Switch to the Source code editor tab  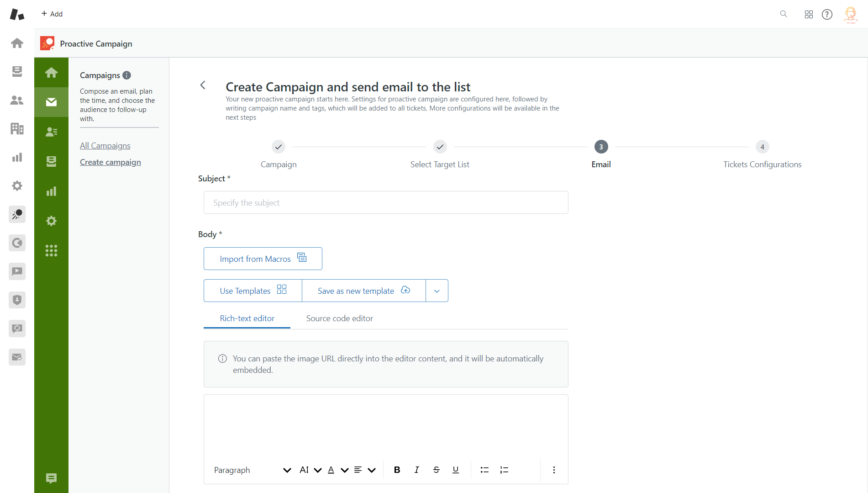340,318
